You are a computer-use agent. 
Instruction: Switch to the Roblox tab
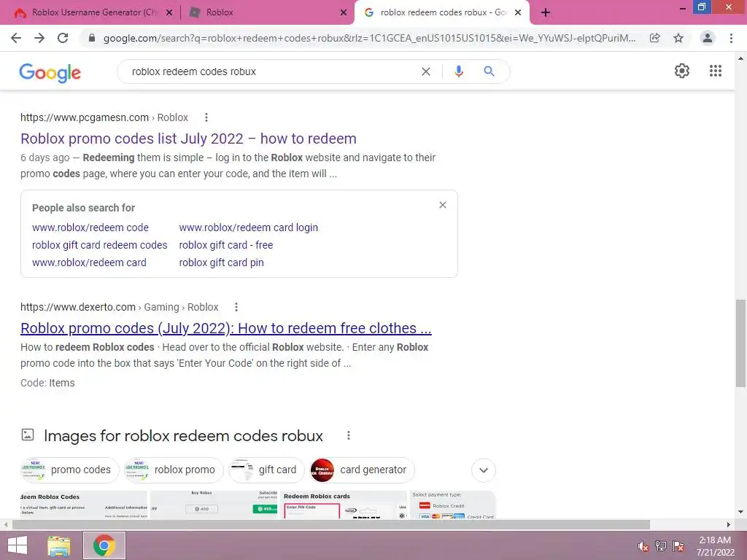click(x=220, y=13)
